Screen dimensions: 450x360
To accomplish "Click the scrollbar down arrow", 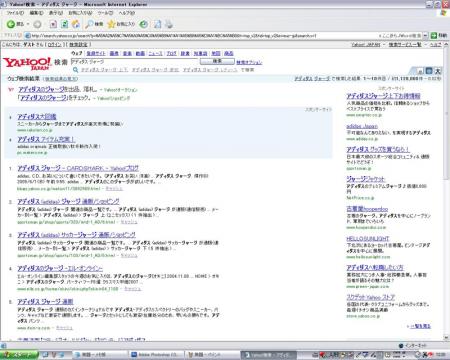I will 446,338.
